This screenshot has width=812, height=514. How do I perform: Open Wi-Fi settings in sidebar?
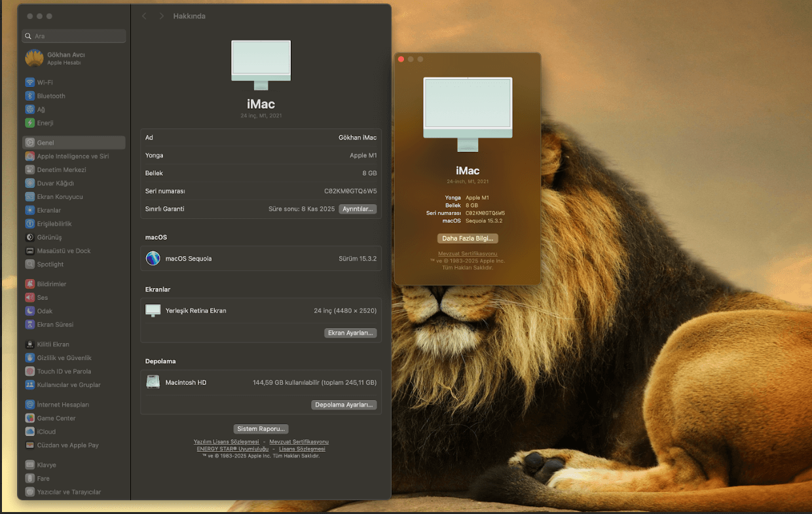click(74, 83)
